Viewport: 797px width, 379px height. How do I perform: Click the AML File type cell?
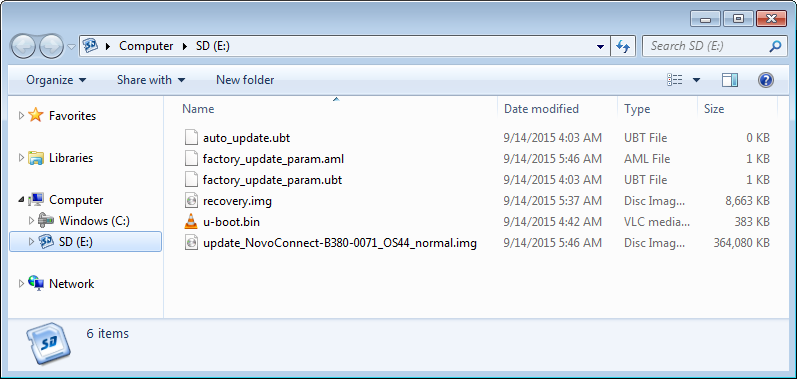coord(647,159)
